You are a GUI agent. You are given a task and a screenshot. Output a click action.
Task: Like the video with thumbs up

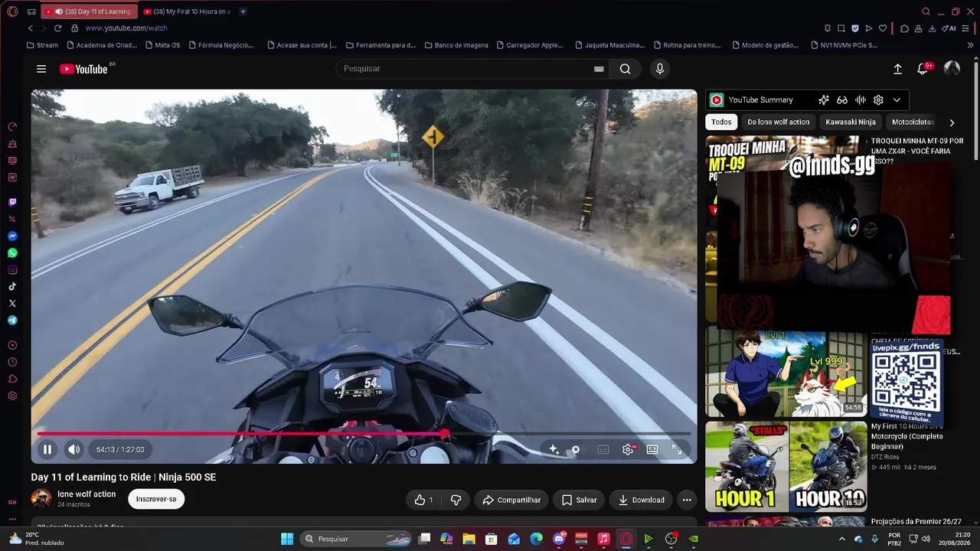pos(423,500)
